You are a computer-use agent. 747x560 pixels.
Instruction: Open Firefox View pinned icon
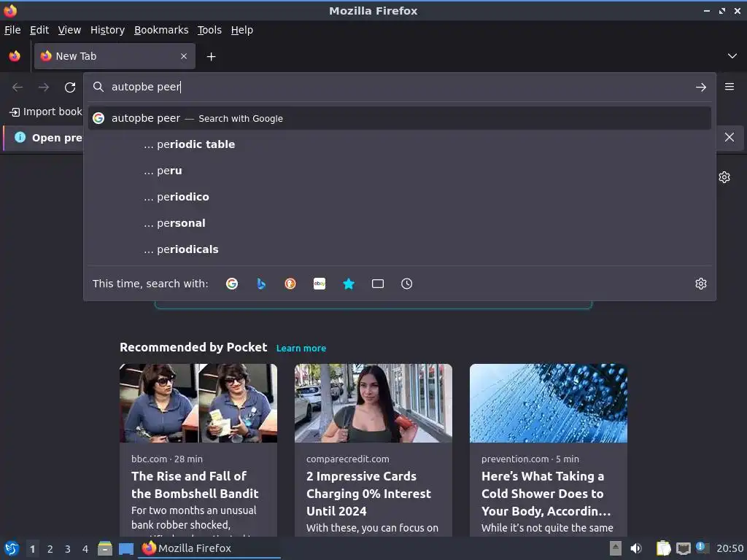coord(15,56)
